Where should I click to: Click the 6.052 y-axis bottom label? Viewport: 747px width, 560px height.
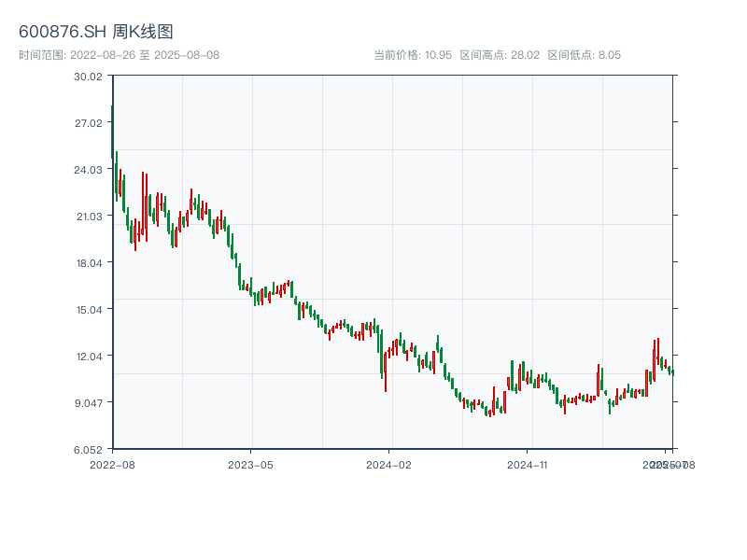(x=88, y=449)
